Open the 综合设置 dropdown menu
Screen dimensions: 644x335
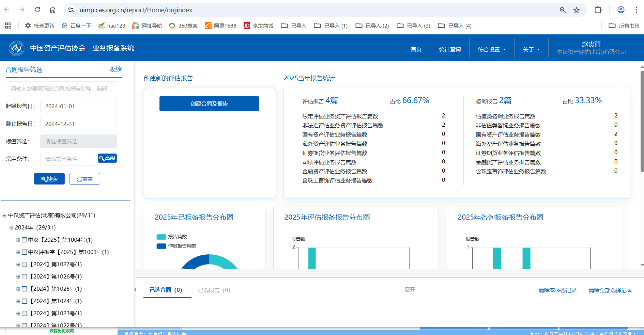coord(491,49)
